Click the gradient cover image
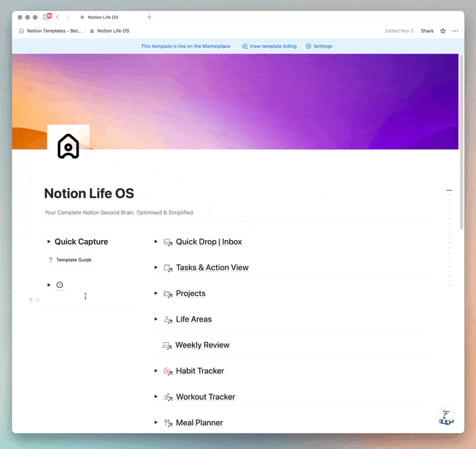The image size is (476, 449). (235, 101)
